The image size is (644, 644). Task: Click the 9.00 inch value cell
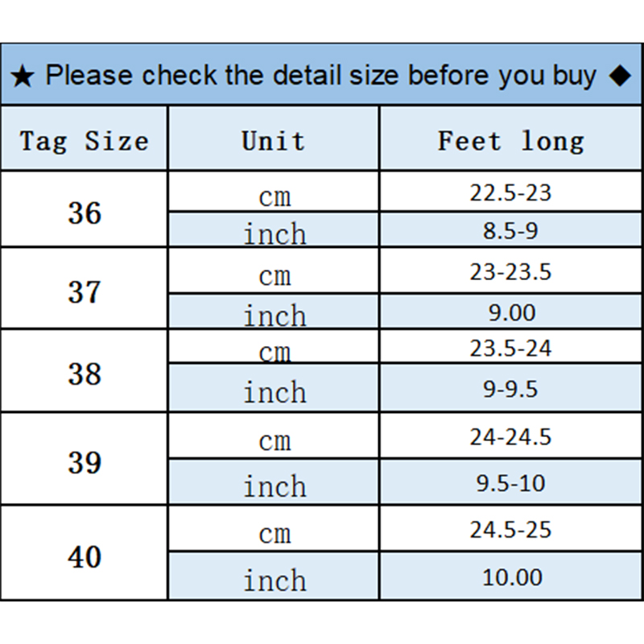pos(511,312)
